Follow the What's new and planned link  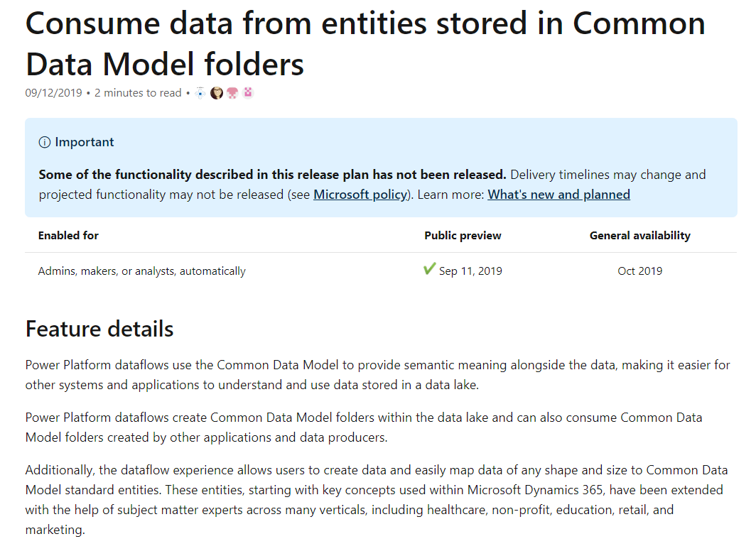pyautogui.click(x=558, y=195)
